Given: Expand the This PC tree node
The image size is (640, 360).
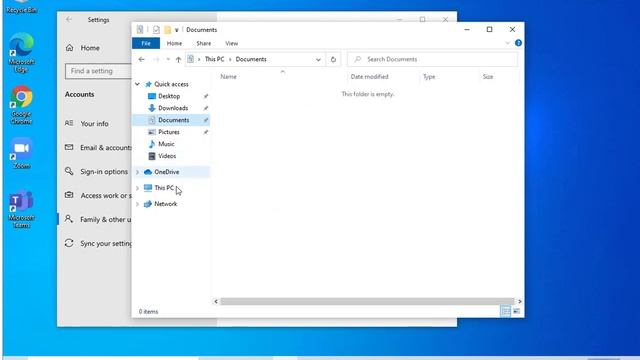Looking at the screenshot, I should (x=138, y=188).
